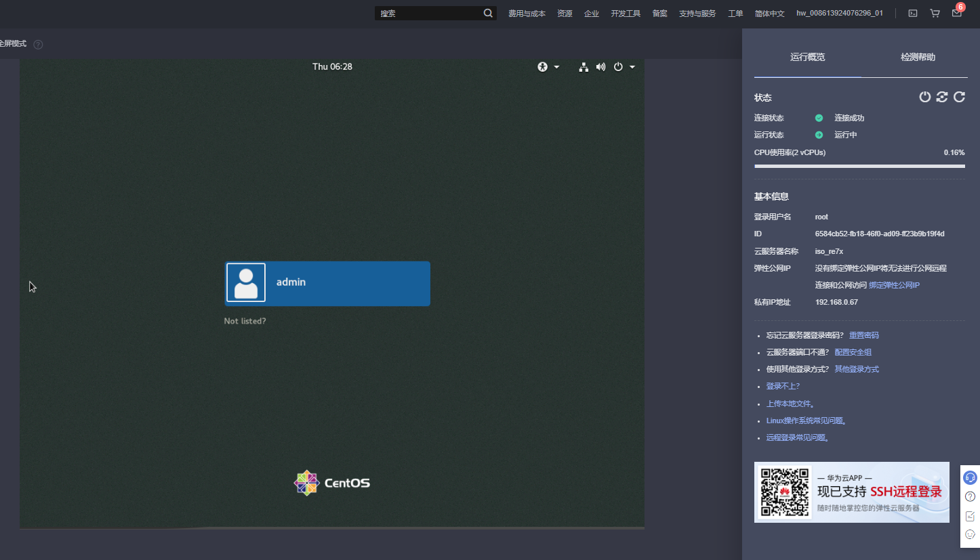Open the message inbox with 6 badge
The image size is (980, 560).
[956, 13]
